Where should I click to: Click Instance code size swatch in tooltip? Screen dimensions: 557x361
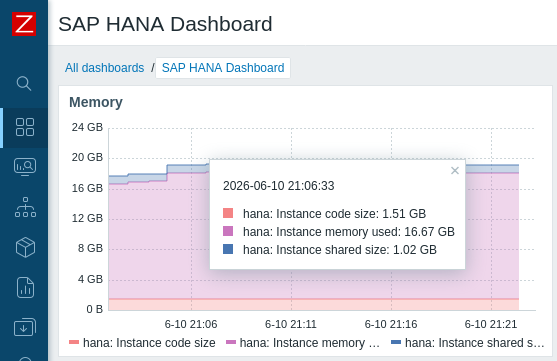[228, 213]
